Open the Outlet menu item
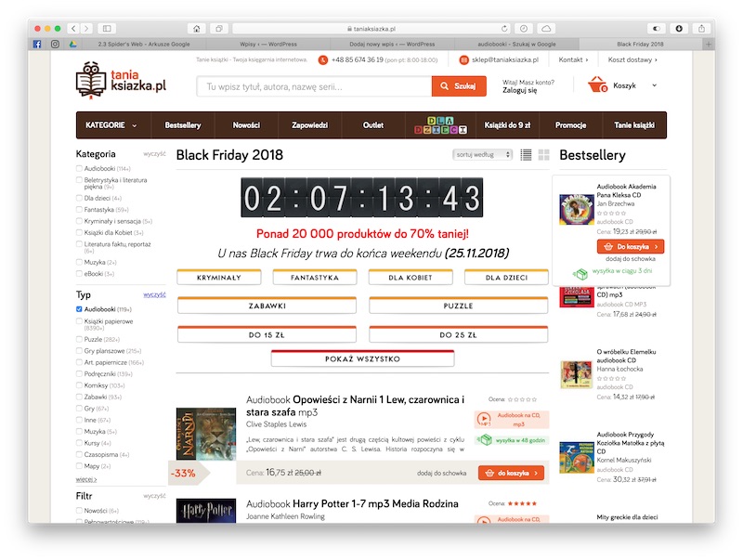 click(373, 125)
